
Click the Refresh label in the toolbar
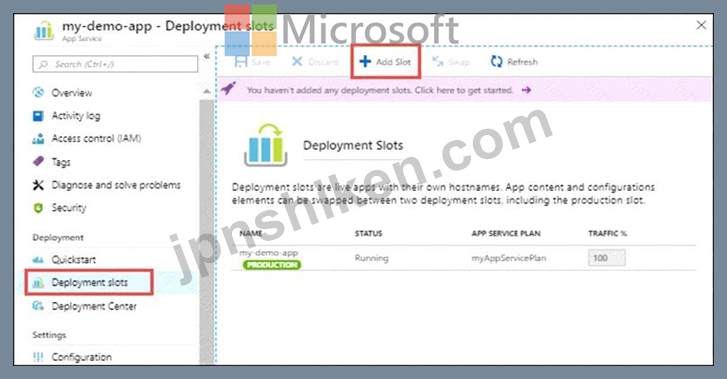tap(523, 62)
